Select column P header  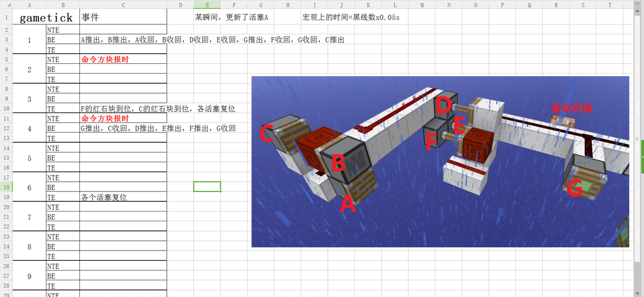(x=502, y=4)
